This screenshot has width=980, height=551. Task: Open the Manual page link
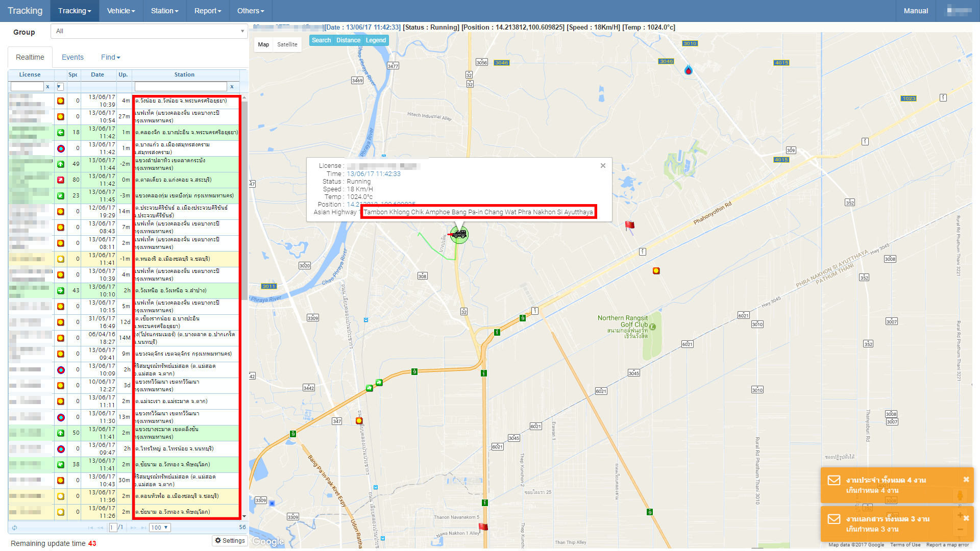(916, 11)
